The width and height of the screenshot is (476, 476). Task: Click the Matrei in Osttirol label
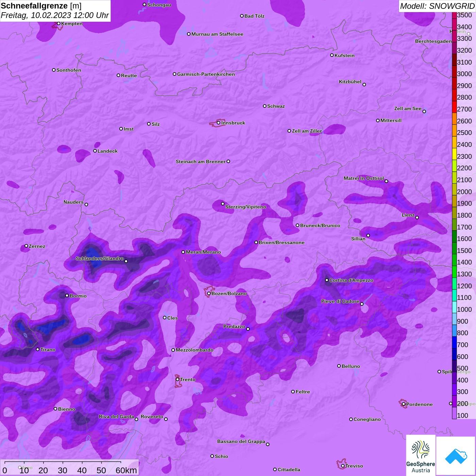[364, 178]
